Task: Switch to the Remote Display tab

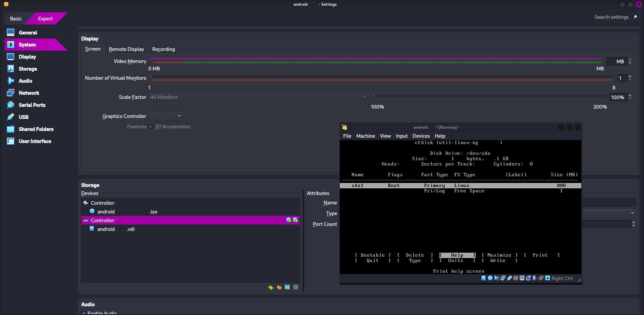Action: coord(126,49)
